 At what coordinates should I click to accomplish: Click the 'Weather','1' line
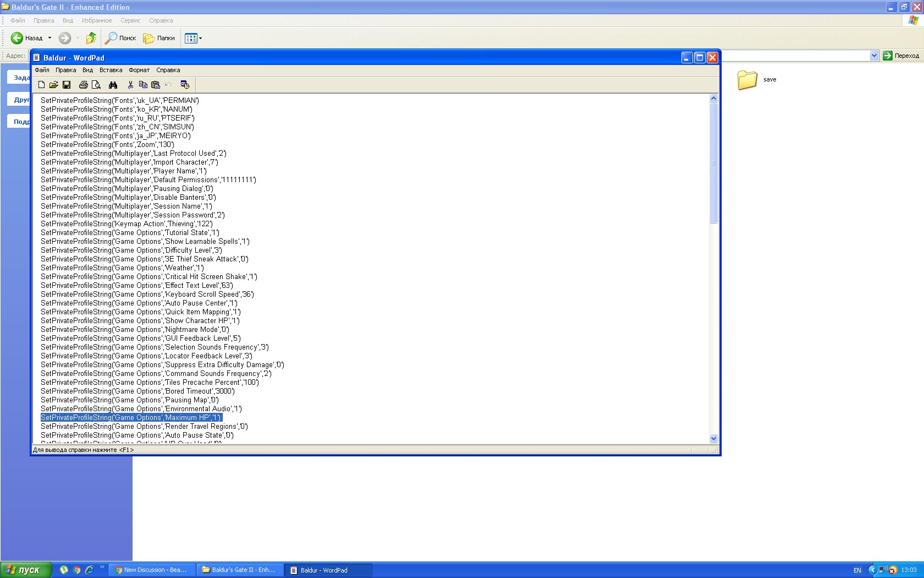122,268
